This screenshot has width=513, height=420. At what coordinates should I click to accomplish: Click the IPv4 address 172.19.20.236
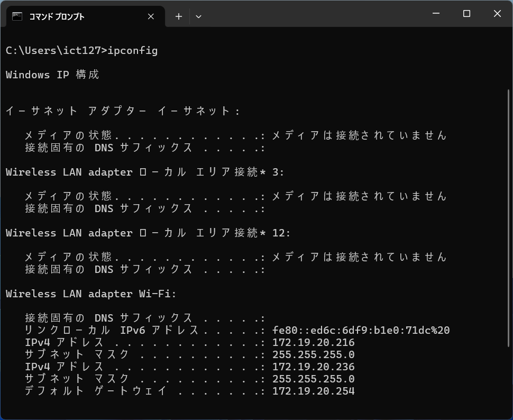(313, 367)
